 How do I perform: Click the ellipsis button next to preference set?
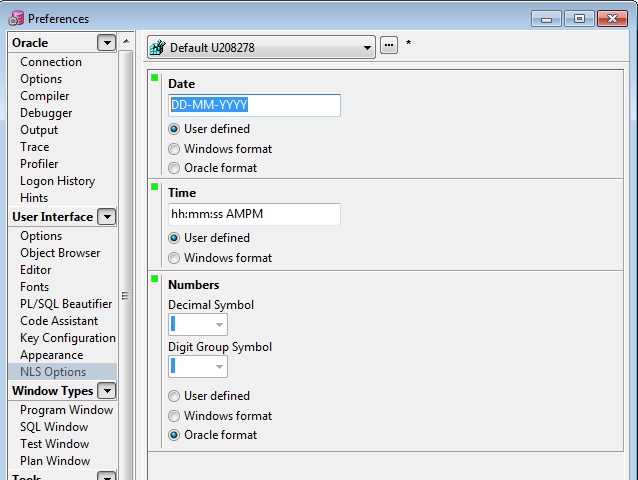click(389, 46)
